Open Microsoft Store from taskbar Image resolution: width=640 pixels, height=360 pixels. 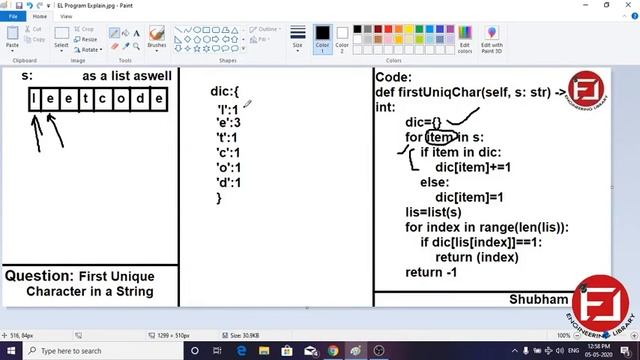click(287, 351)
